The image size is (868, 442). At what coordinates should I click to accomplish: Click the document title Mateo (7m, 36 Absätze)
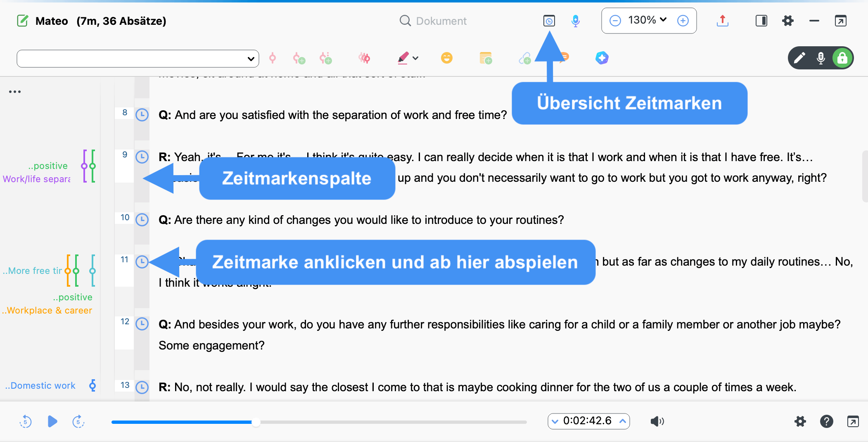coord(101,21)
